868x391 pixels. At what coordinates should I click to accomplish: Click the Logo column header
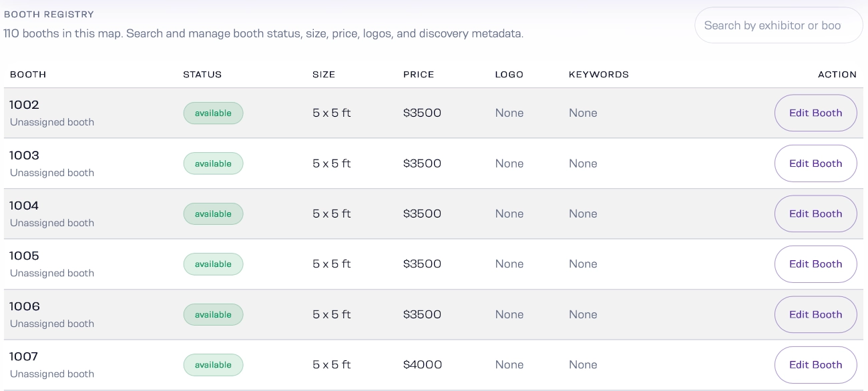point(509,74)
